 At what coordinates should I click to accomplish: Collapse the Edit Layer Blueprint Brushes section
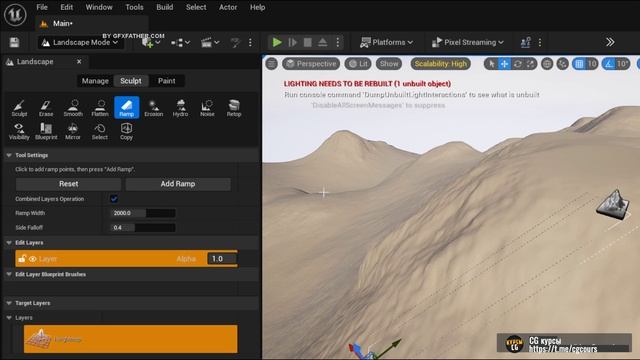coord(9,274)
